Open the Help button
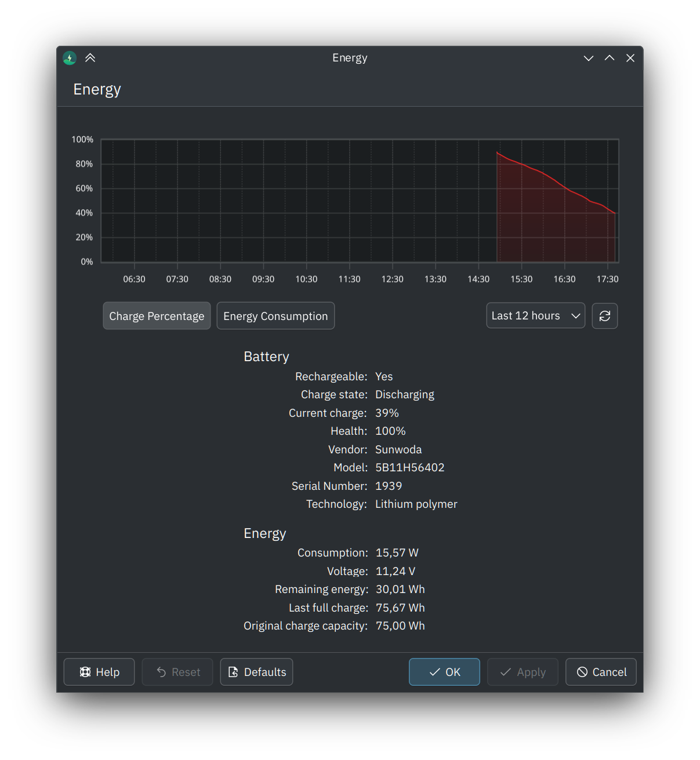 click(99, 672)
